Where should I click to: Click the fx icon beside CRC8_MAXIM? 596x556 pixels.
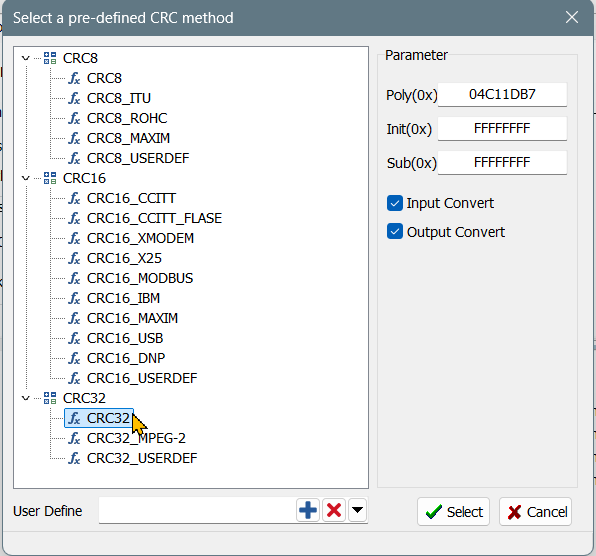(74, 138)
